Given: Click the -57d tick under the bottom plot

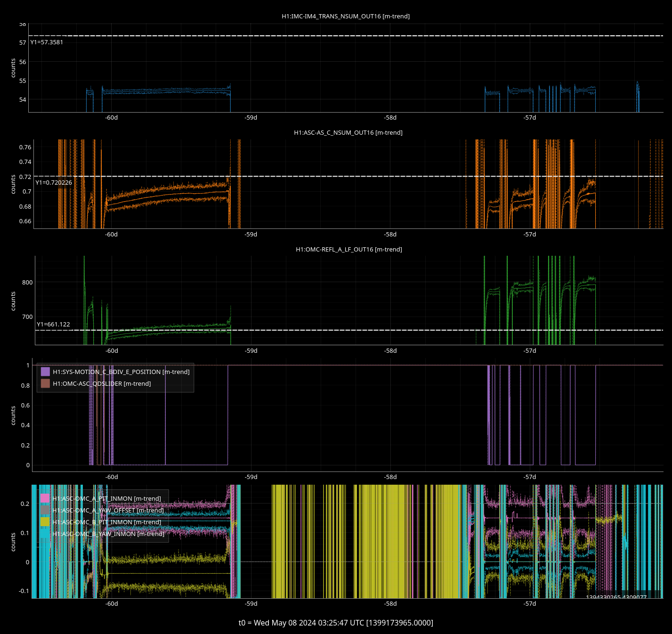Looking at the screenshot, I should click(530, 604).
